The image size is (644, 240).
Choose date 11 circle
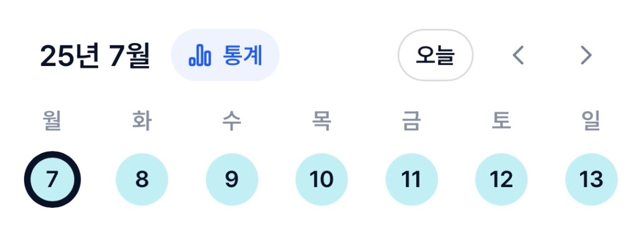412,179
